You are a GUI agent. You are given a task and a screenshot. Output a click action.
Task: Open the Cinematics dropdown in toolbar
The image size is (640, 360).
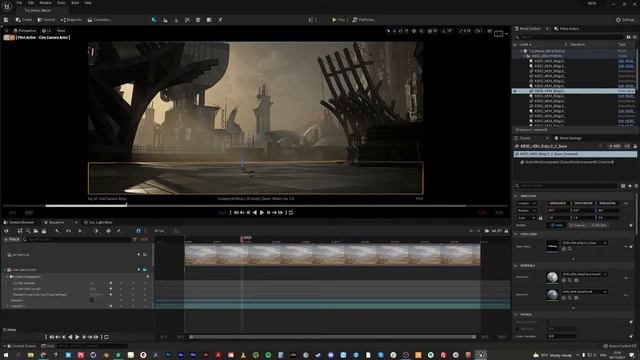(x=99, y=20)
